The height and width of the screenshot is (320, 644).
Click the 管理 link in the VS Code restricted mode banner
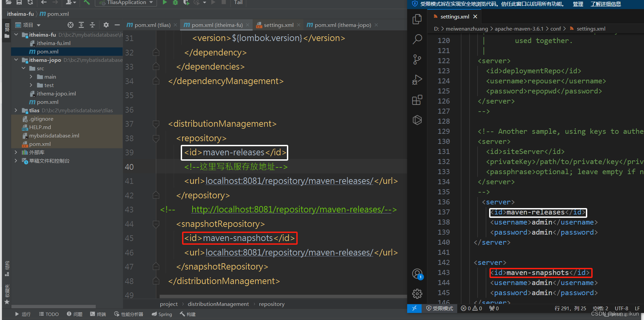coord(578,4)
